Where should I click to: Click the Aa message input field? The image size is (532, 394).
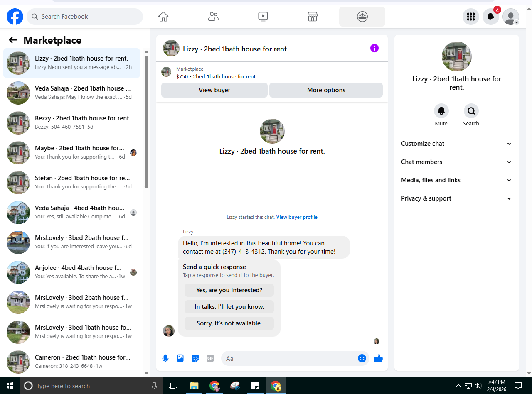(x=290, y=358)
